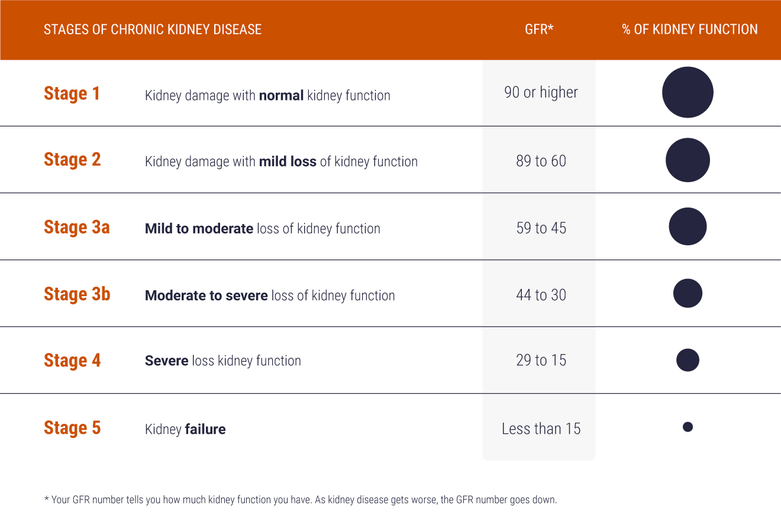Click the GFR* column header
781x532 pixels.
point(539,29)
